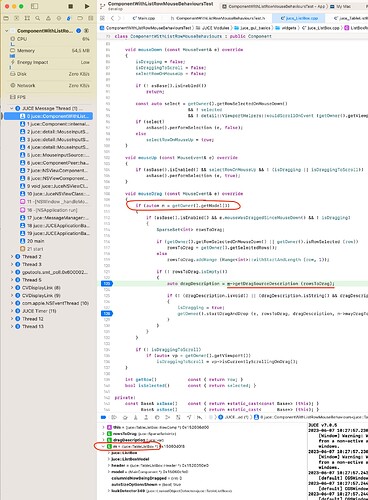368x500 pixels.
Task: Click widgets folder in the jump bar
Action: 286,28
